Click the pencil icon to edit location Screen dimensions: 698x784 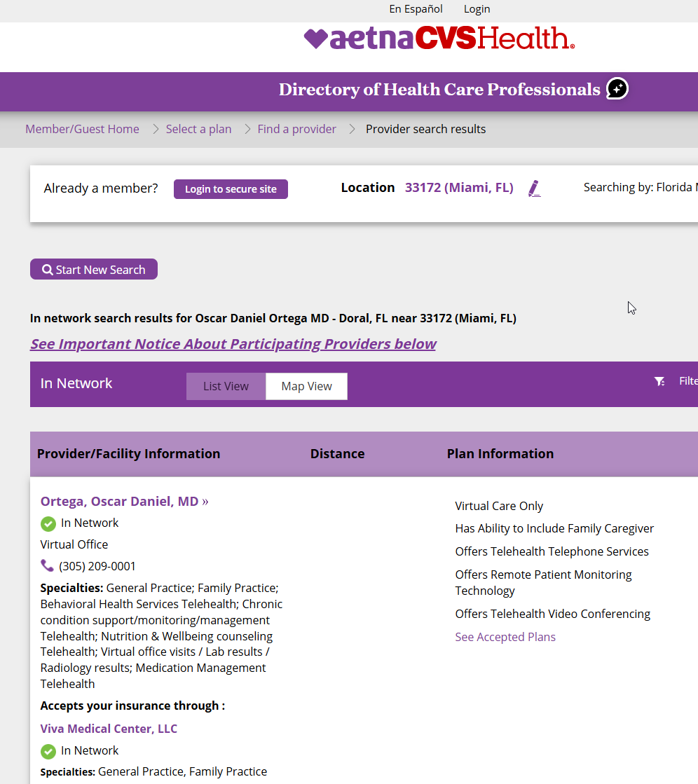534,188
